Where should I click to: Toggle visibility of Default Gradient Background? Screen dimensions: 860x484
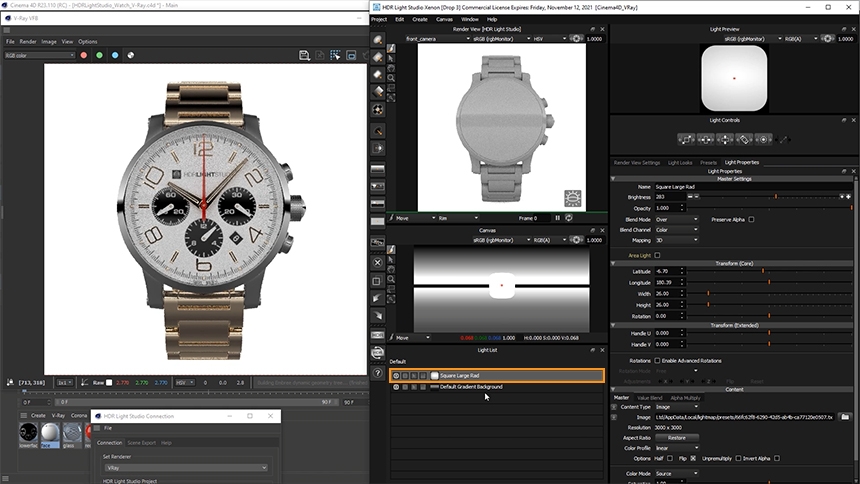click(396, 387)
